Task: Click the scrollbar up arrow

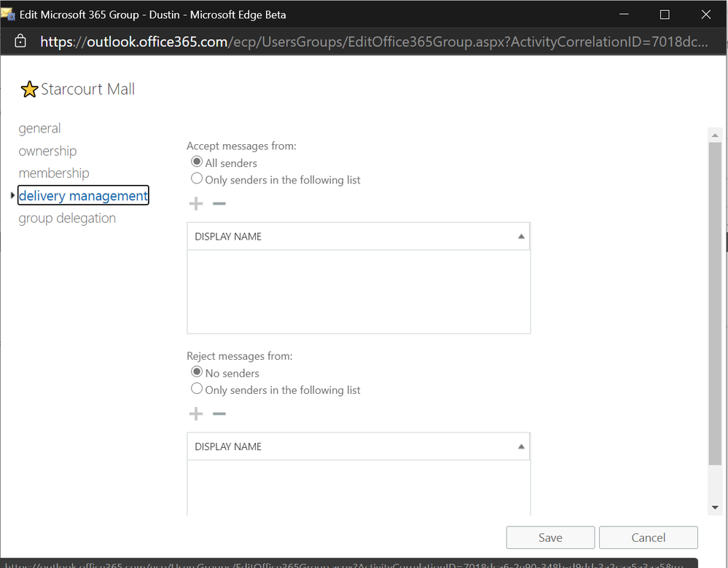Action: click(715, 135)
